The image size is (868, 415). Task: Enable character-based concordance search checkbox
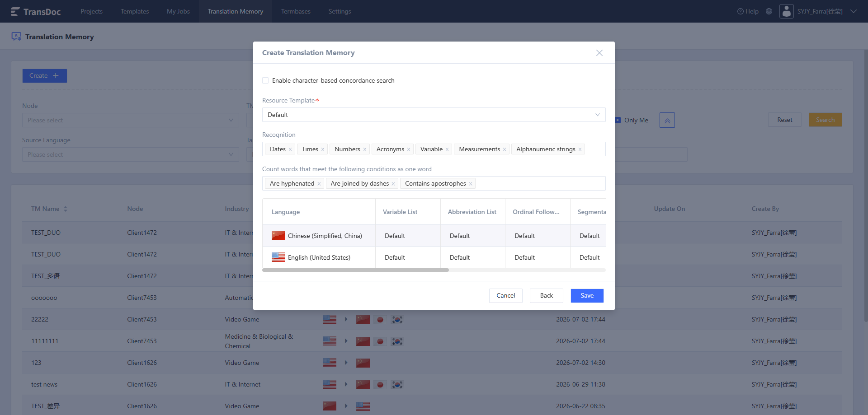(265, 80)
